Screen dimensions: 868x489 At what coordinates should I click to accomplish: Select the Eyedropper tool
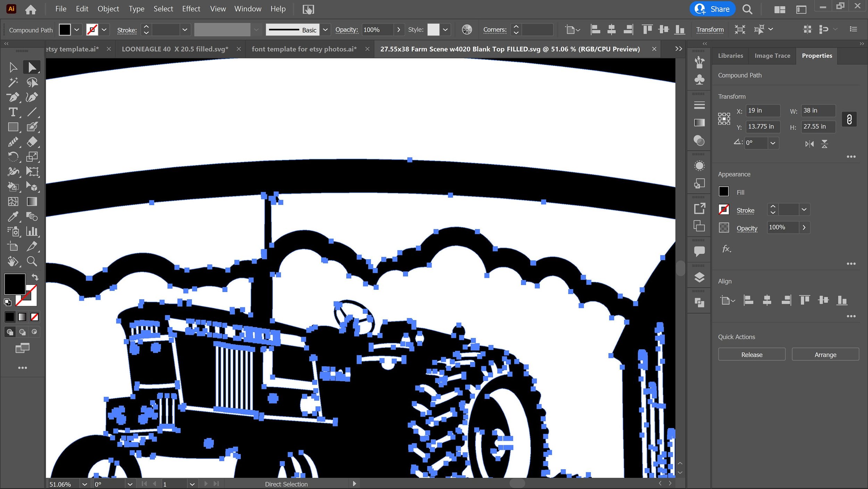(x=13, y=217)
